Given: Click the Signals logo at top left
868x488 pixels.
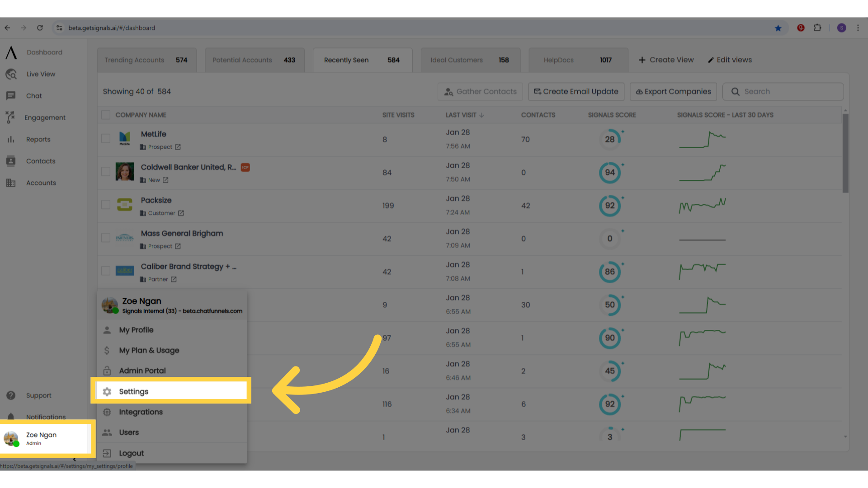Looking at the screenshot, I should [x=11, y=52].
